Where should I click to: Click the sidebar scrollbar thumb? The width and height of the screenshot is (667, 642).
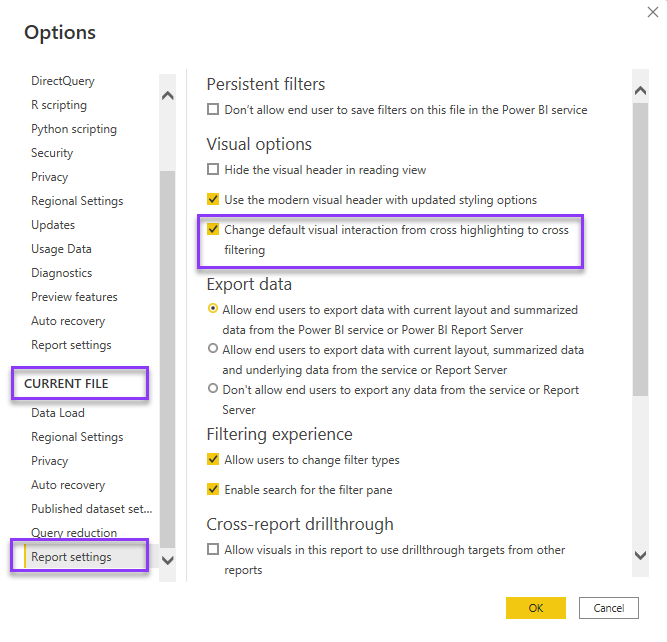pyautogui.click(x=168, y=359)
